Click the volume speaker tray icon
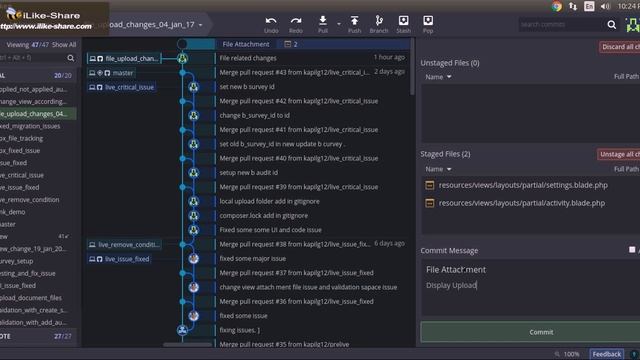The image size is (640, 360). [605, 6]
